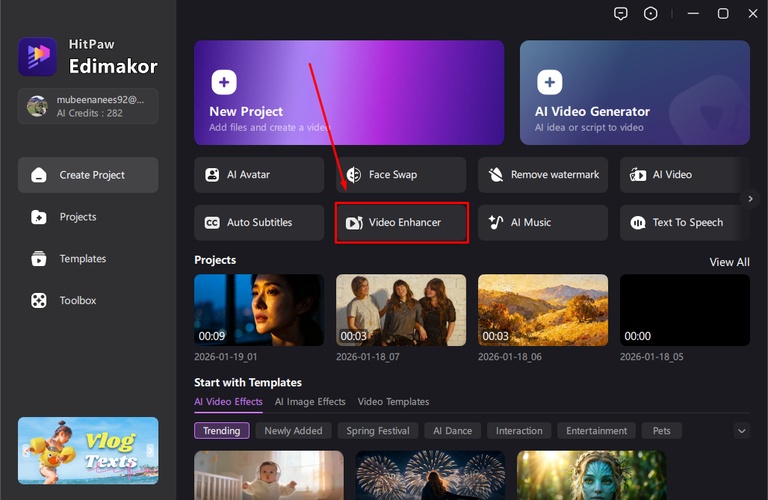The image size is (768, 500).
Task: Click the Create Project home icon
Action: [x=39, y=175]
